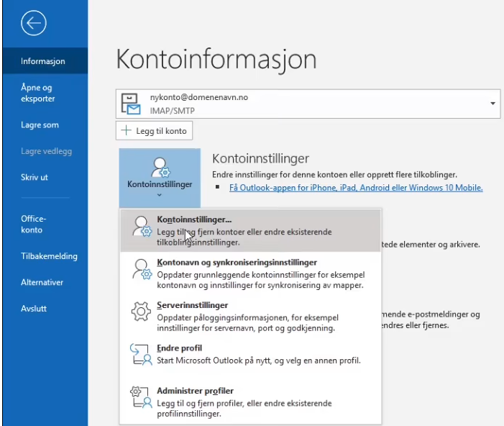Choose Kontoinnstillinger... menu title text
Viewport: 504px width, 426px height.
click(x=194, y=219)
